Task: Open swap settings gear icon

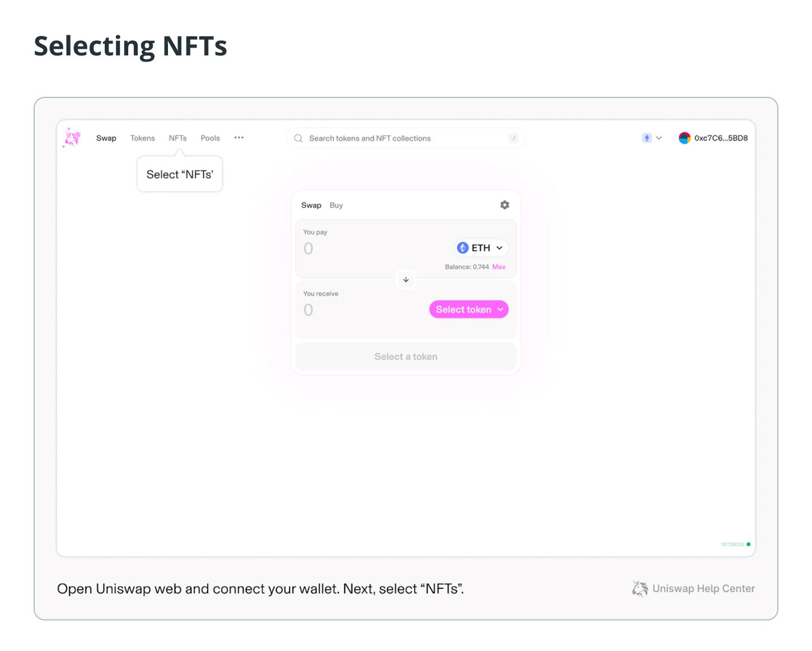Action: [505, 205]
